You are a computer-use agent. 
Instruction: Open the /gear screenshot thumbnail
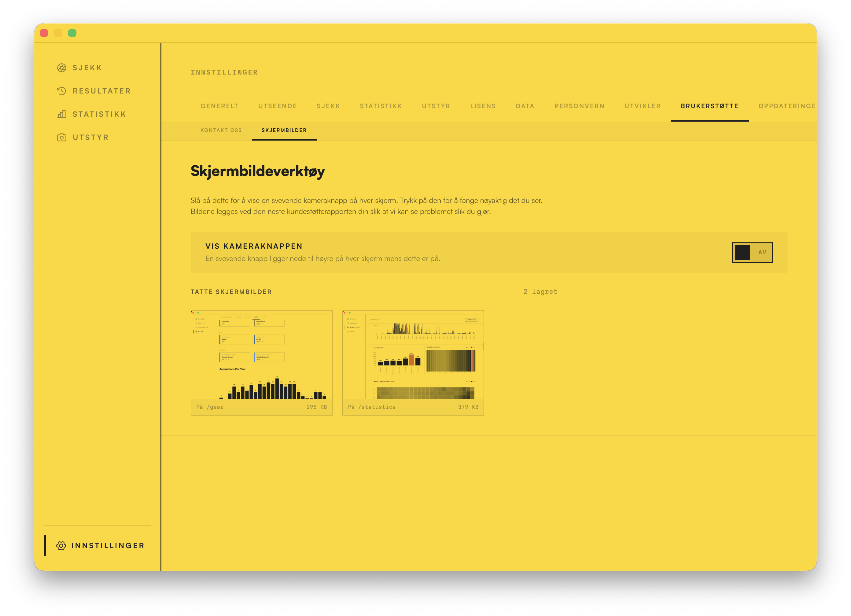(x=262, y=363)
